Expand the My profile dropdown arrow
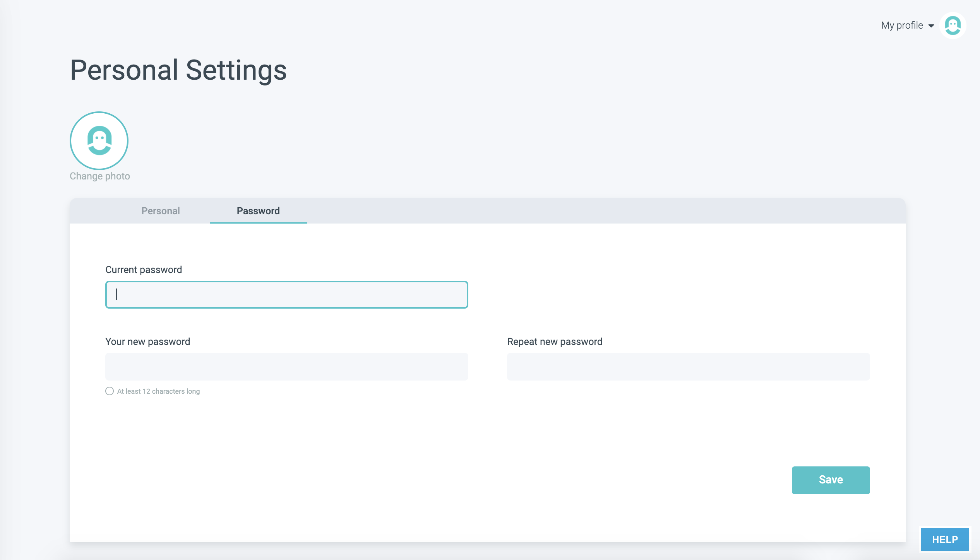The image size is (980, 560). pyautogui.click(x=931, y=26)
